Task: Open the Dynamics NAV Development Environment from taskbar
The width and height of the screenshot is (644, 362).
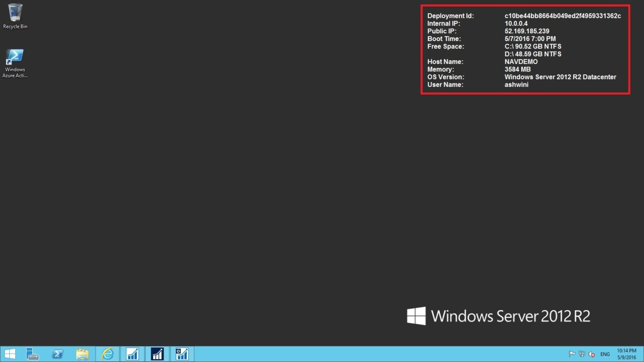Action: (157, 354)
